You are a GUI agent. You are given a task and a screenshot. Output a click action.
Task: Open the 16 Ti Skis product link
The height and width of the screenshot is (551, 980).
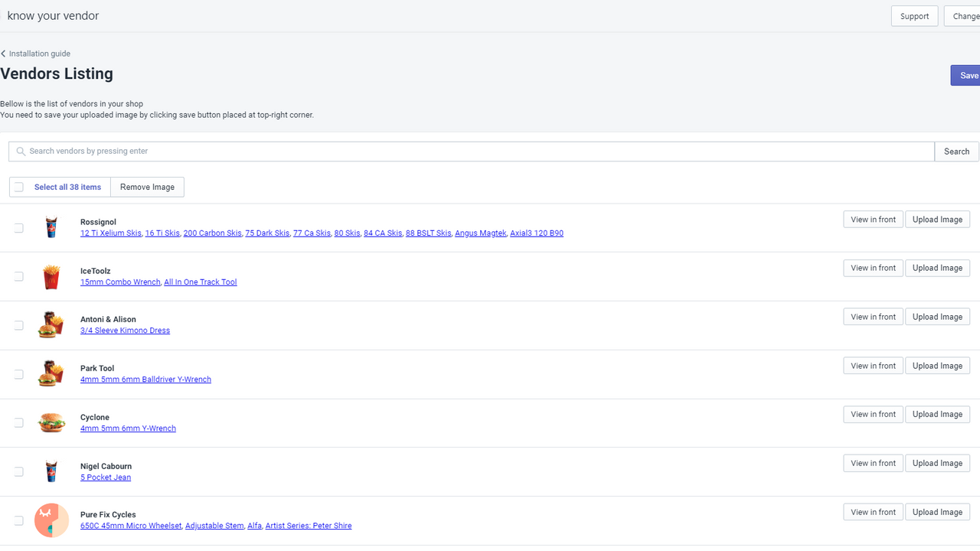(162, 233)
